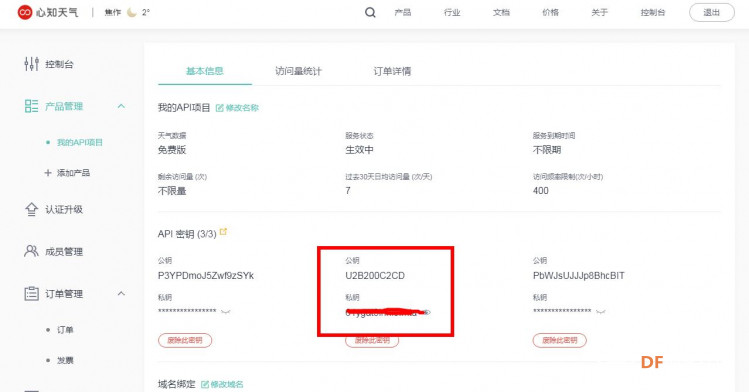Click the 焦作 city label
The height and width of the screenshot is (392, 749).
click(113, 12)
